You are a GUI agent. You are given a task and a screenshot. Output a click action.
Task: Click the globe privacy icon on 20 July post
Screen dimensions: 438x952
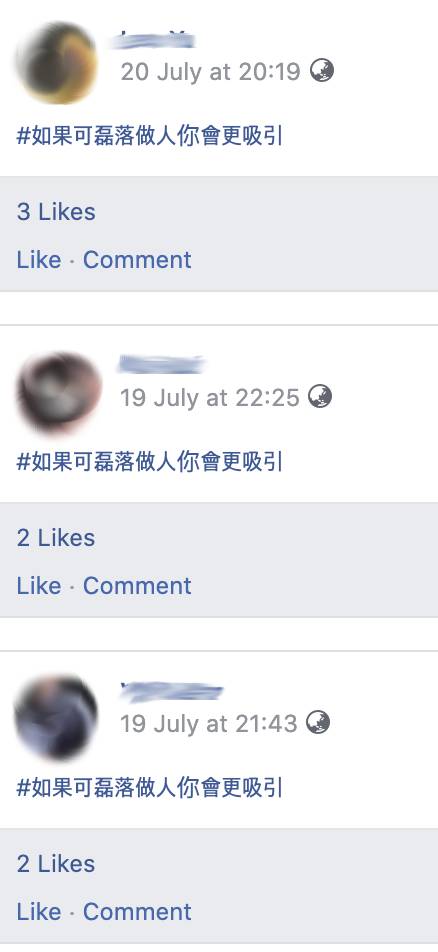point(322,71)
